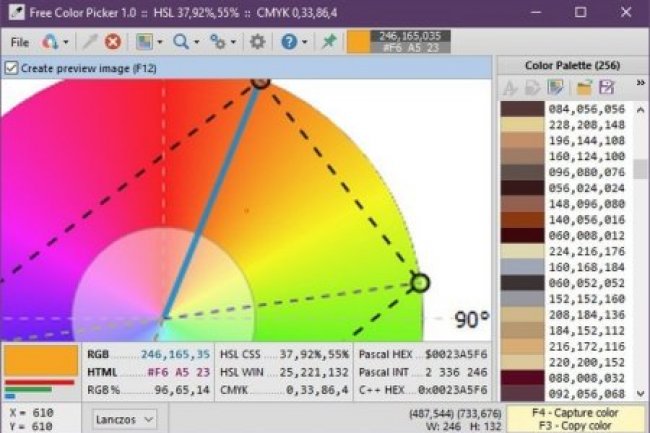The image size is (650, 433).
Task: Toggle Create preview image checkbox
Action: coord(11,68)
